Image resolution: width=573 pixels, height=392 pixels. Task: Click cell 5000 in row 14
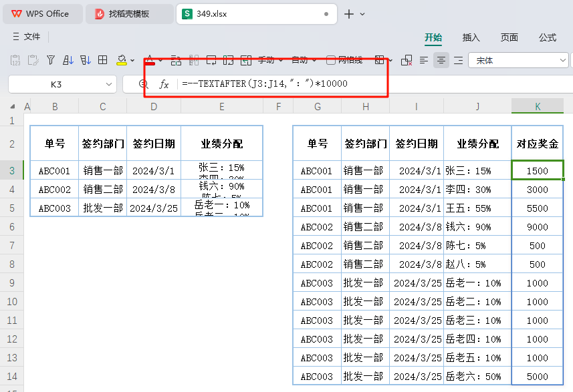[537, 376]
